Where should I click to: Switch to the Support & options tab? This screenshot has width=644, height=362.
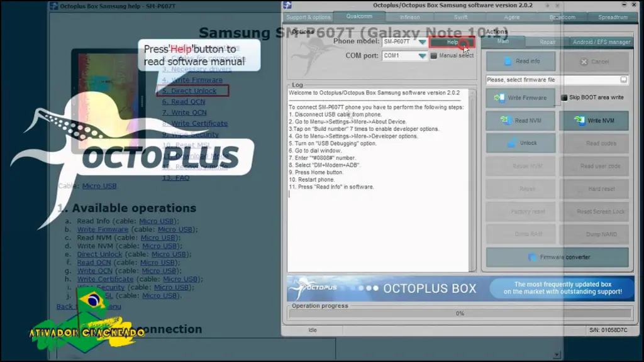[308, 17]
